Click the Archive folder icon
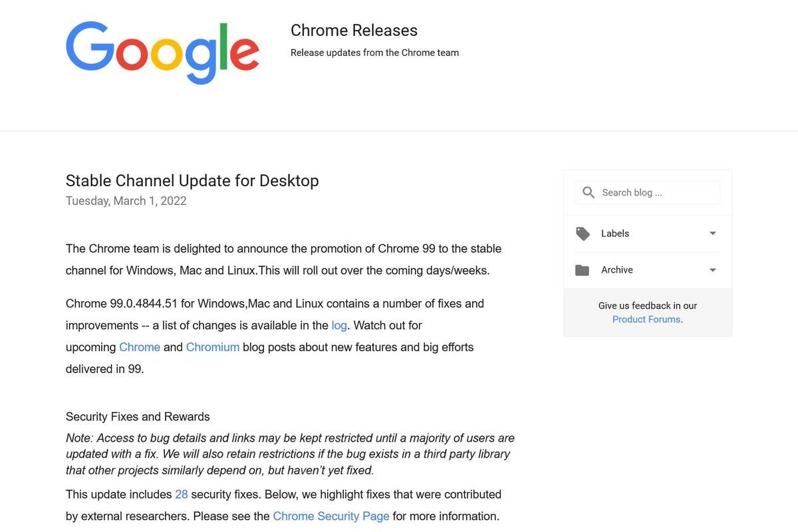 pyautogui.click(x=583, y=270)
